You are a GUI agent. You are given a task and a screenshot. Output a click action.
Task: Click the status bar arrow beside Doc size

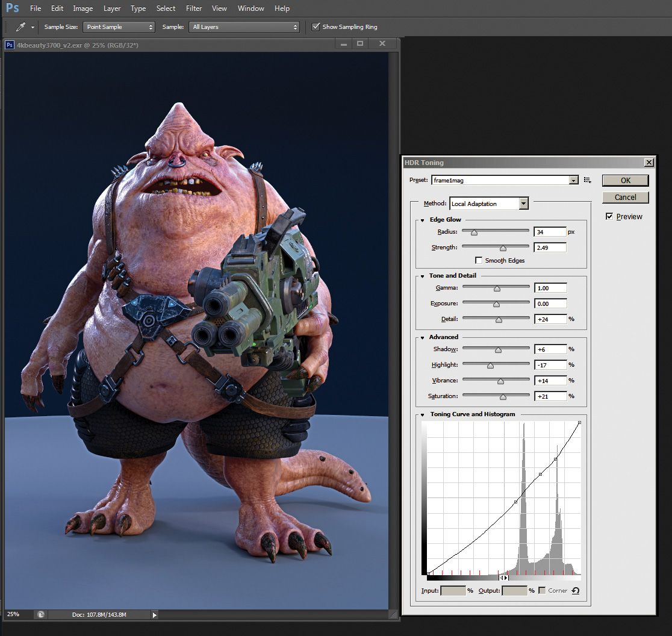(x=154, y=614)
